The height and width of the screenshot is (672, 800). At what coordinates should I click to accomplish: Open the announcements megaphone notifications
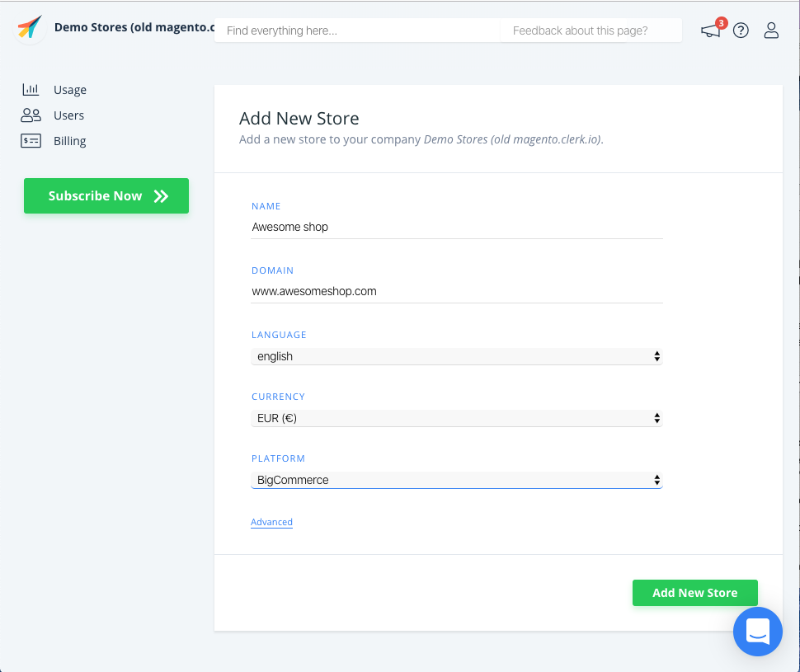(710, 31)
